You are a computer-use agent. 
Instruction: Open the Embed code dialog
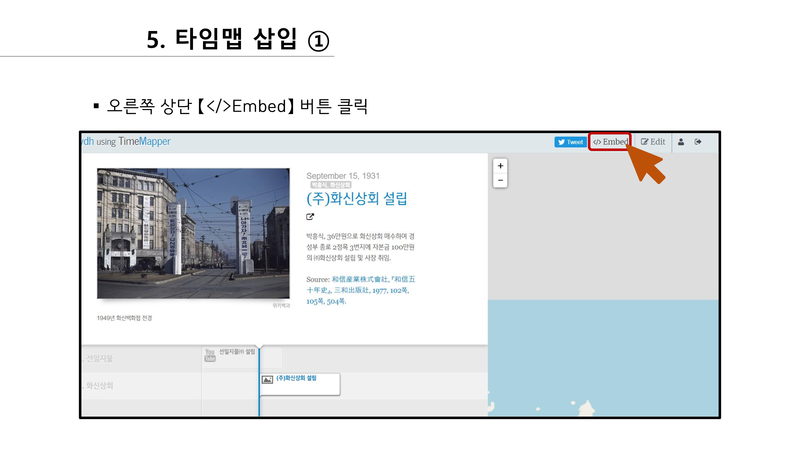pos(610,142)
